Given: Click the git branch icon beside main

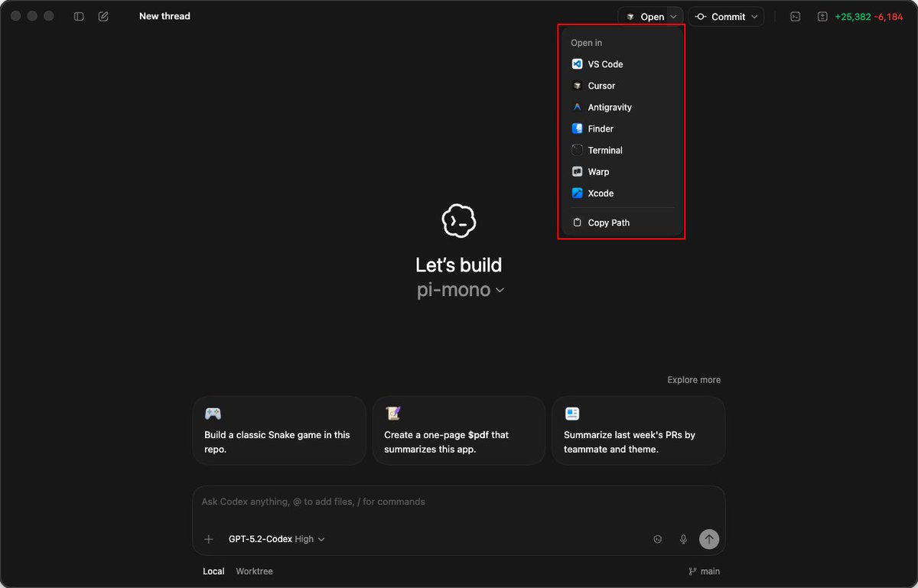Looking at the screenshot, I should (692, 571).
